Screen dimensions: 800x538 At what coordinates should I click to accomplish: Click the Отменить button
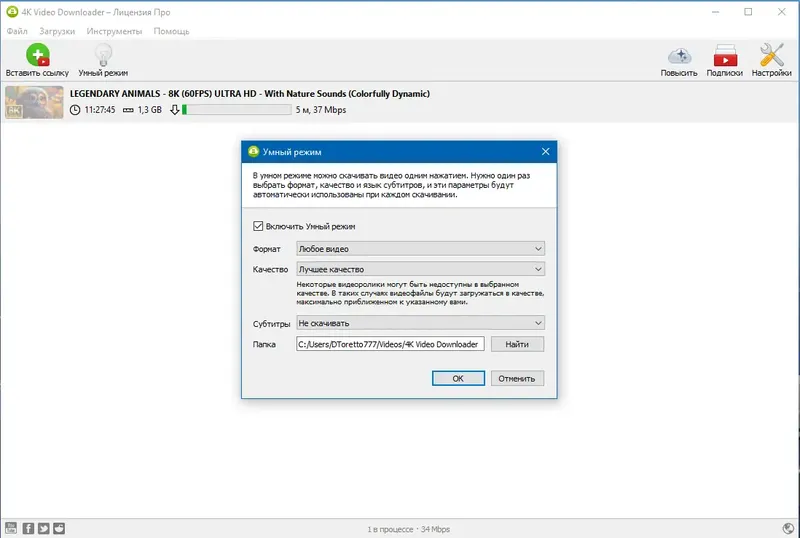(517, 378)
